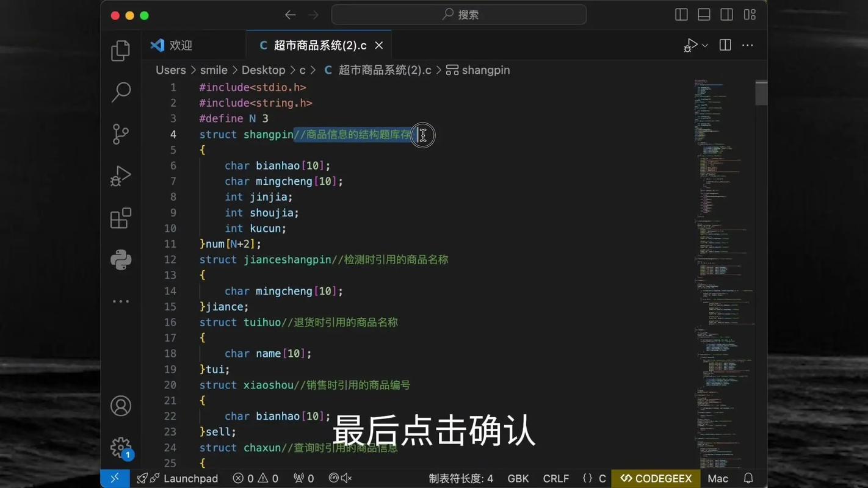The image size is (868, 488).
Task: Open the customize layout icon
Action: [750, 15]
